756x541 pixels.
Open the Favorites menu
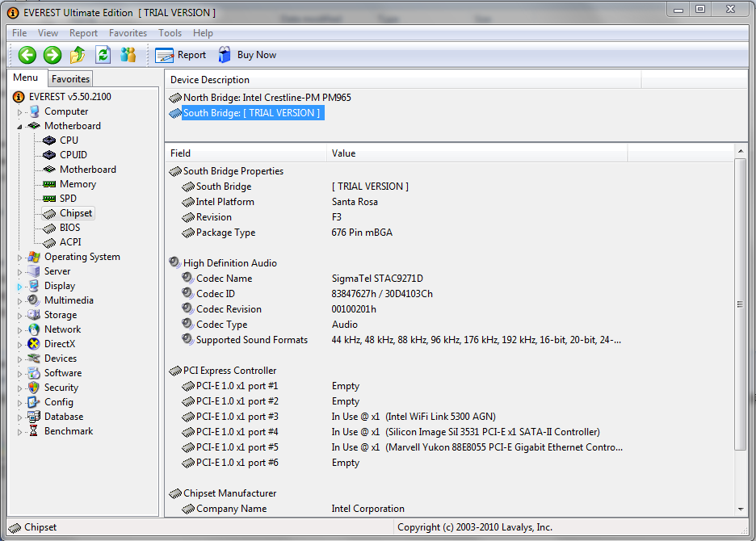128,33
